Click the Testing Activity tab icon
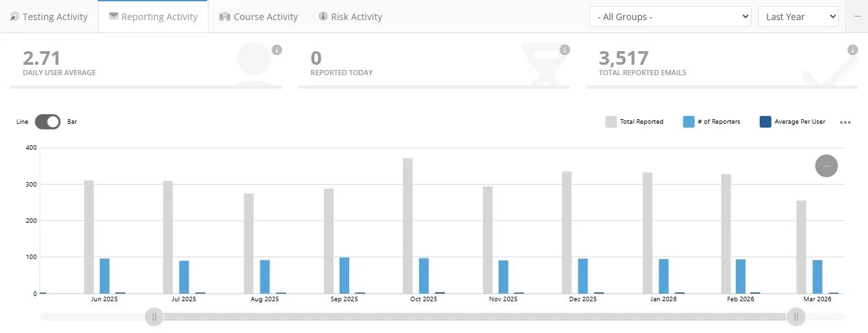The height and width of the screenshot is (333, 868). 14,17
